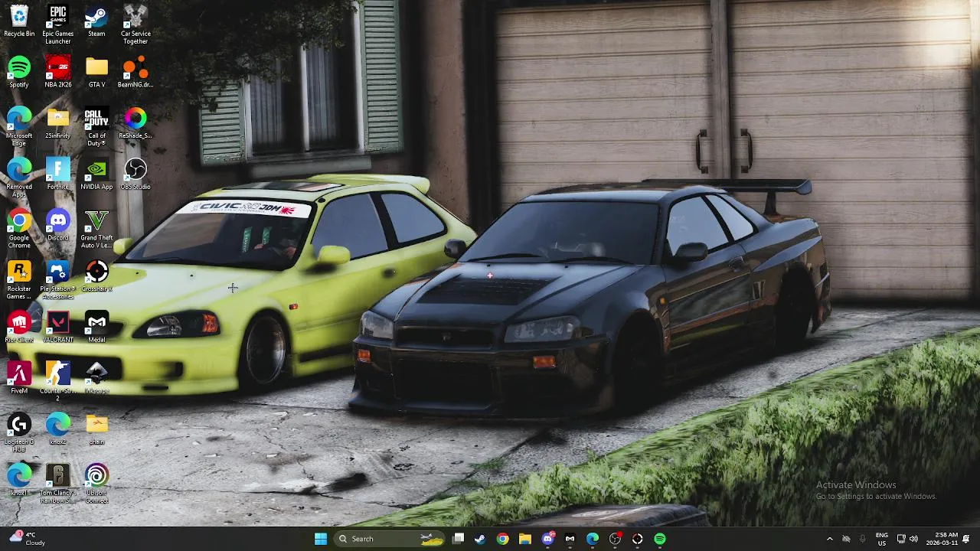Select the Crosshair X desktop shortcut
The image size is (980, 551).
pos(96,277)
